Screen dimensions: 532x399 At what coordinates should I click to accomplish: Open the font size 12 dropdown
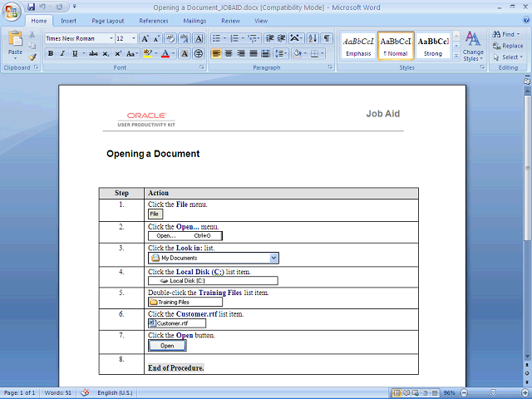tap(134, 39)
